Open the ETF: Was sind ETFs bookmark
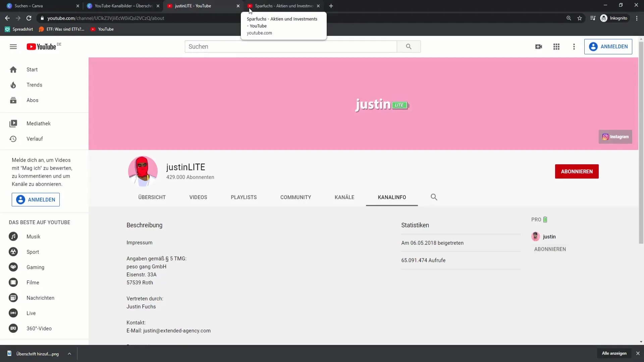Screen dimensions: 644x362 [x=62, y=29]
